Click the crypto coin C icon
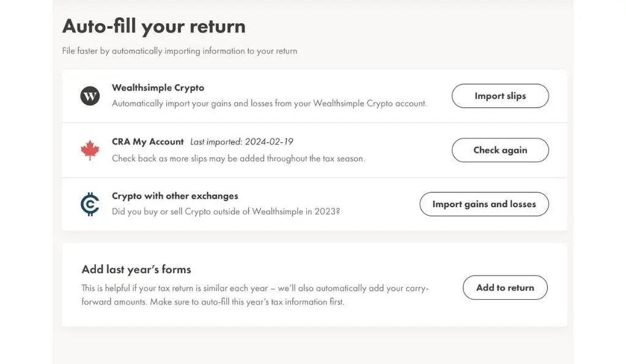The height and width of the screenshot is (364, 626). [90, 205]
